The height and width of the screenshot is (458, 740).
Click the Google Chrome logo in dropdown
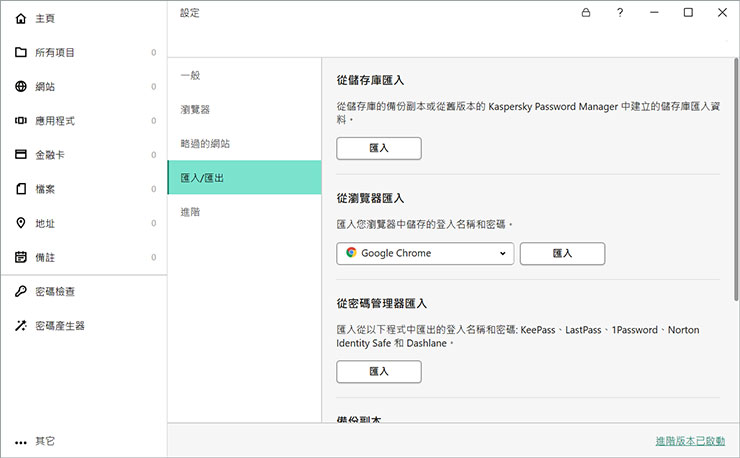351,253
